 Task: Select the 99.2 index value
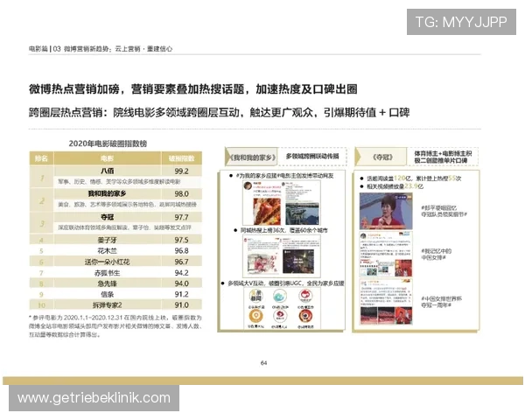(x=181, y=171)
